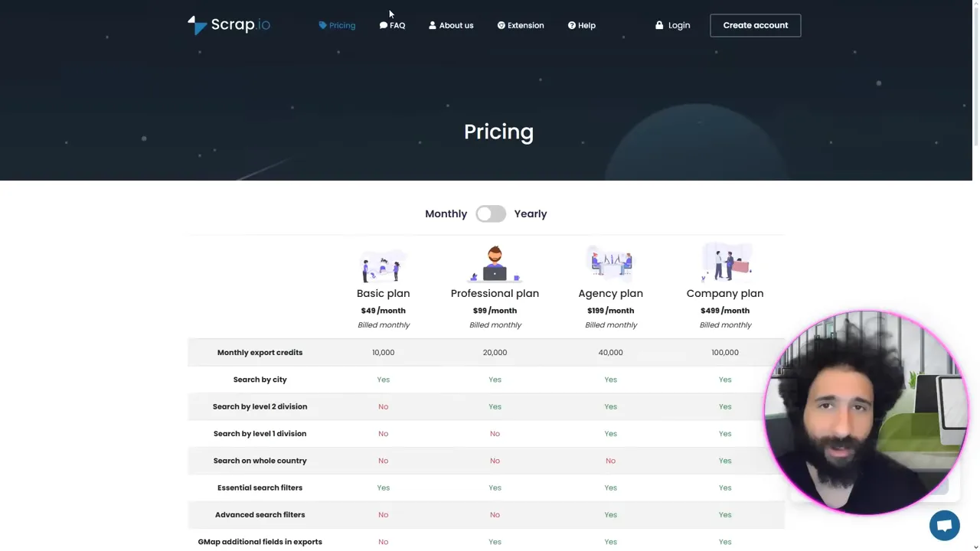Click GMap additional fields in exports label
Image resolution: width=980 pixels, height=551 pixels.
tap(260, 542)
